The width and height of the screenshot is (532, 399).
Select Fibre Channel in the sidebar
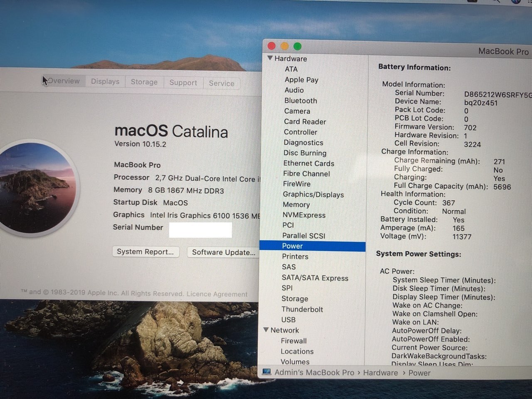306,174
